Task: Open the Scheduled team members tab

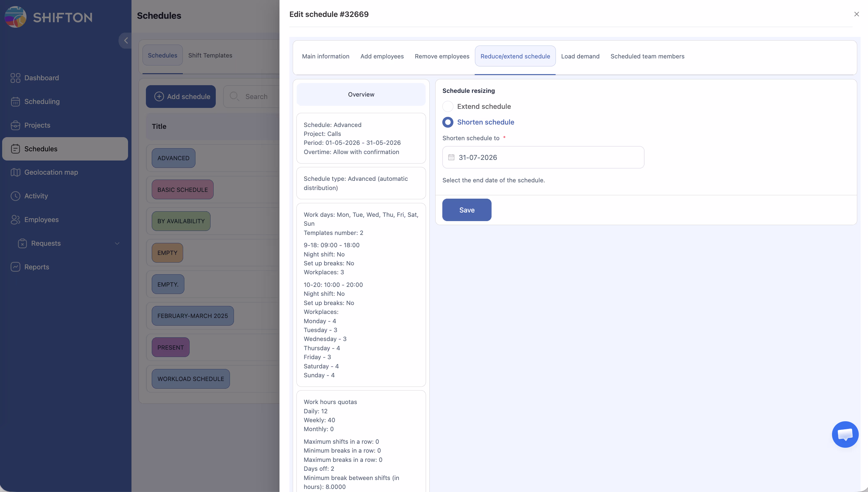Action: (x=647, y=57)
